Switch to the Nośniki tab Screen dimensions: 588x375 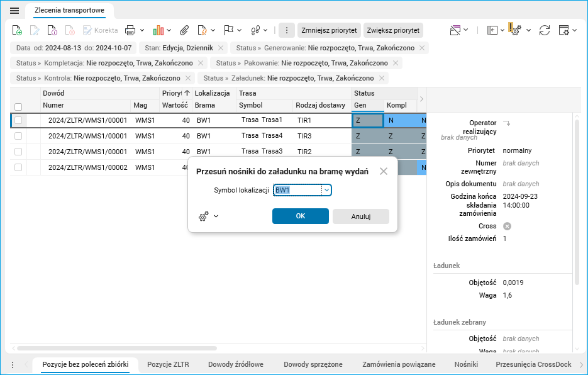[466, 364]
